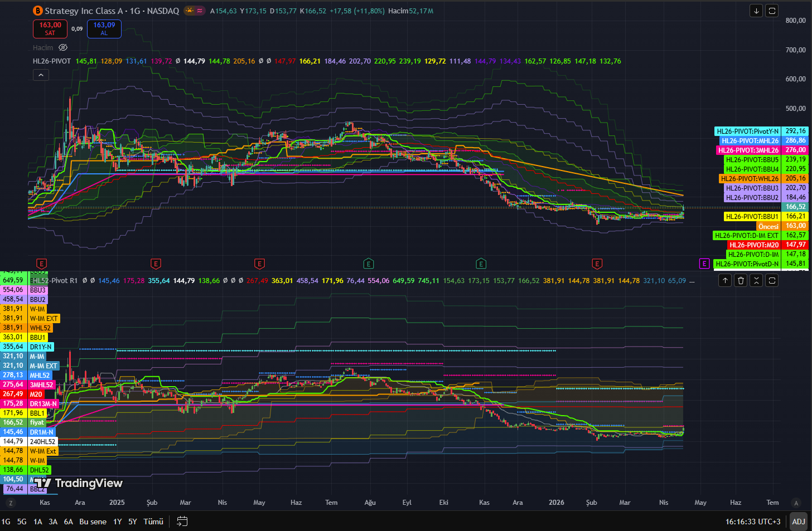Click the DHL52 green label
The image size is (812, 531).
pyautogui.click(x=40, y=470)
